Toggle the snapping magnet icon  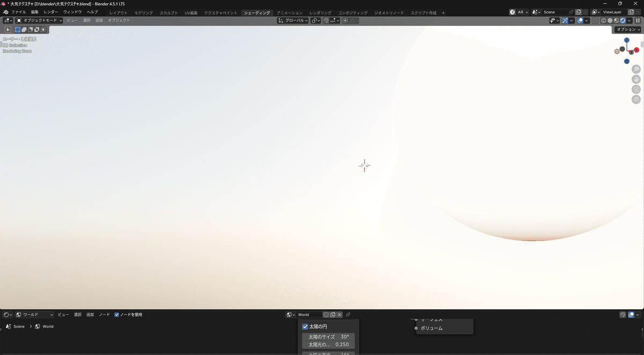(326, 20)
